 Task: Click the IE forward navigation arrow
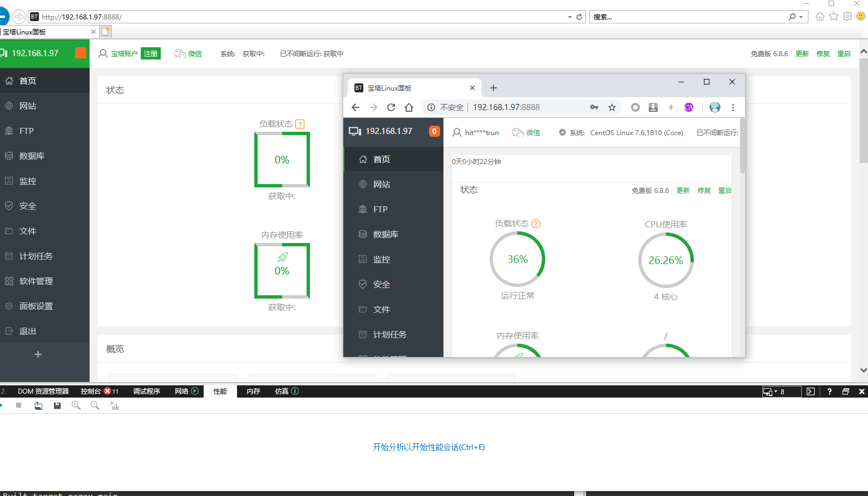click(19, 17)
